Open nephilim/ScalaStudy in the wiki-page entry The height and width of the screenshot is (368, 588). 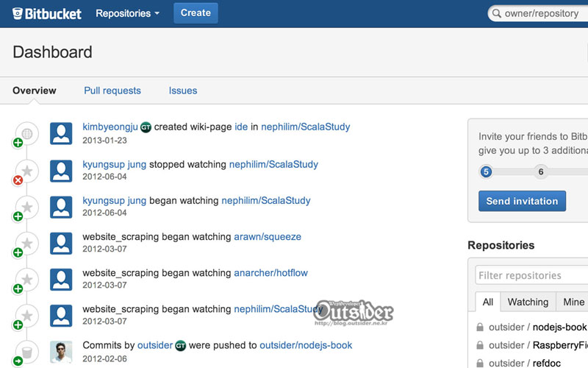pyautogui.click(x=305, y=127)
